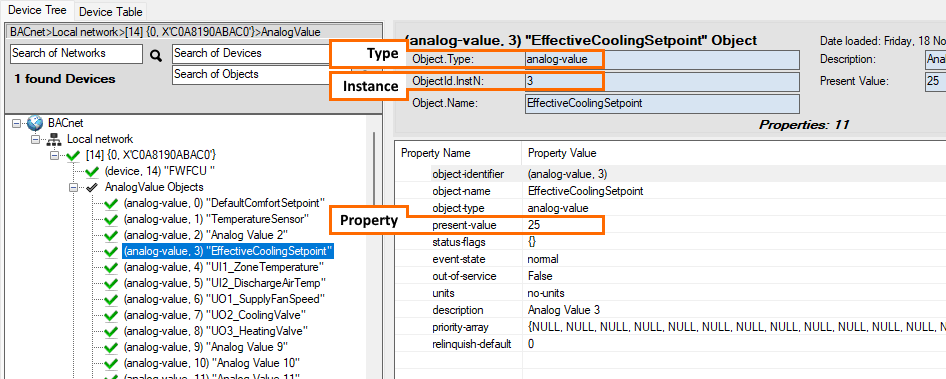Select "Analog Value 9" tree item
Screen dimensions: 946x379
point(205,347)
